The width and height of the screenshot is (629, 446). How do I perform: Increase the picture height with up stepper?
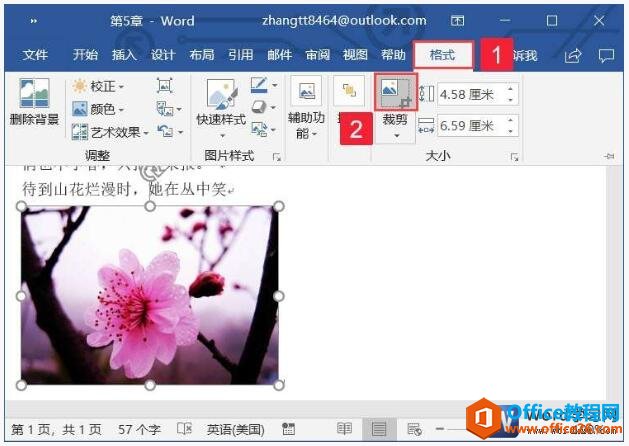click(x=511, y=88)
